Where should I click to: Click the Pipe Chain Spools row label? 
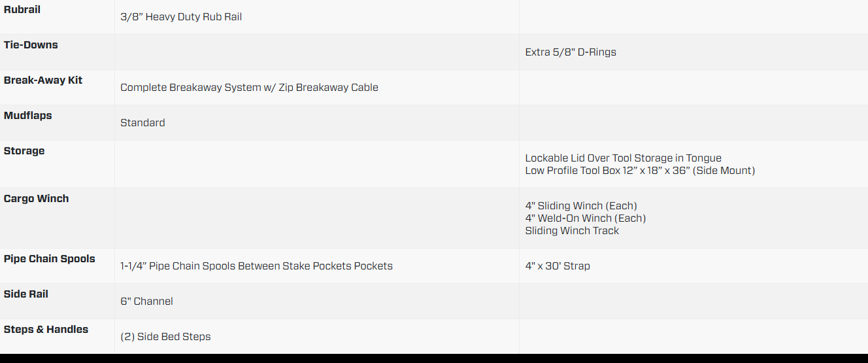50,259
